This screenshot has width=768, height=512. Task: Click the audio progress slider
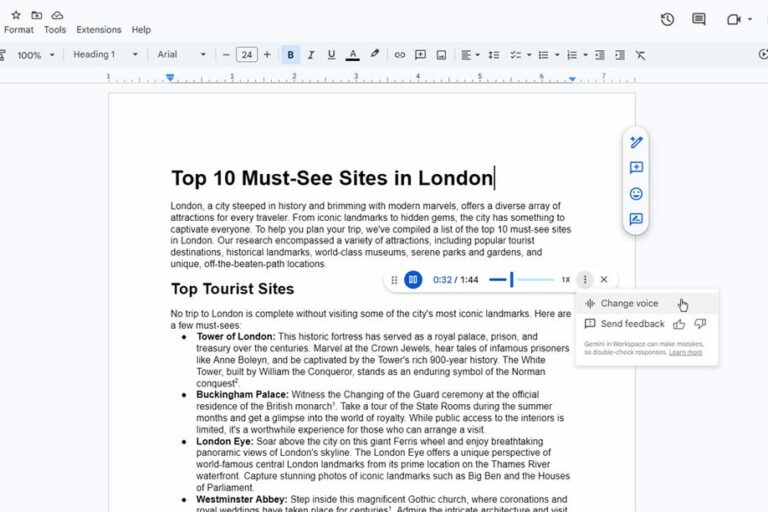(x=521, y=280)
